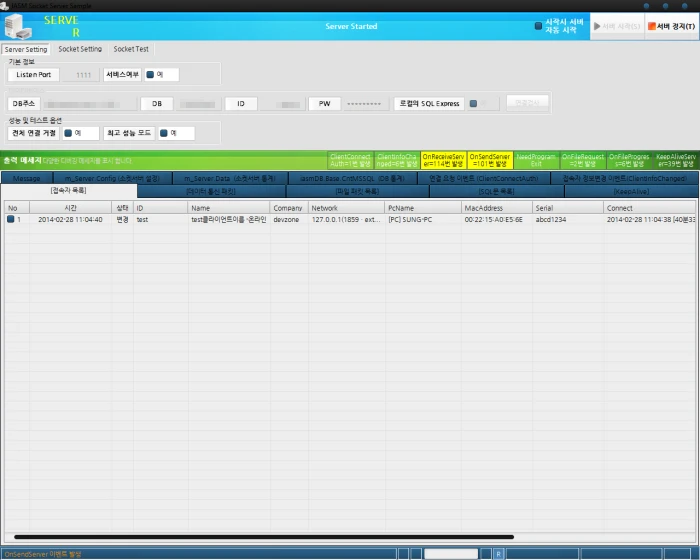Open the iasmDB.Base.CntMSSQL tab
The width and height of the screenshot is (700, 560).
(x=352, y=178)
